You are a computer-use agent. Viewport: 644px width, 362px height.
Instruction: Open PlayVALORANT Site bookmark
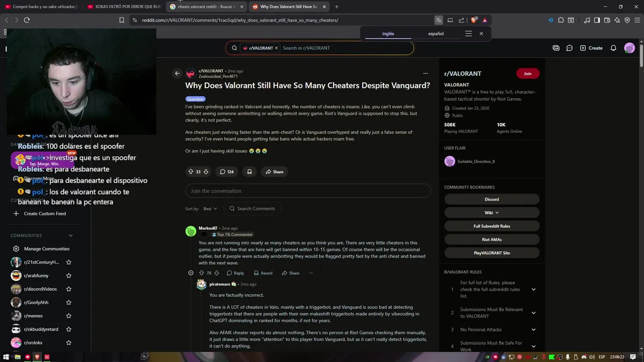(x=492, y=253)
